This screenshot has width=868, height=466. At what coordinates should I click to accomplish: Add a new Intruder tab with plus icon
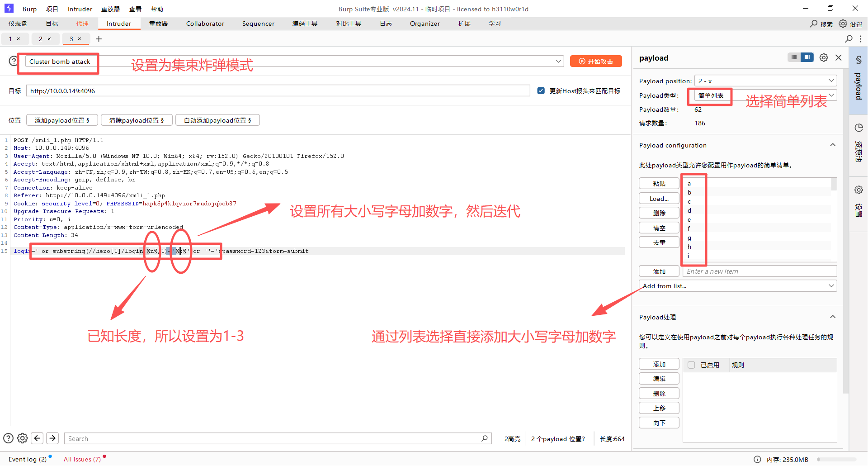click(x=99, y=39)
